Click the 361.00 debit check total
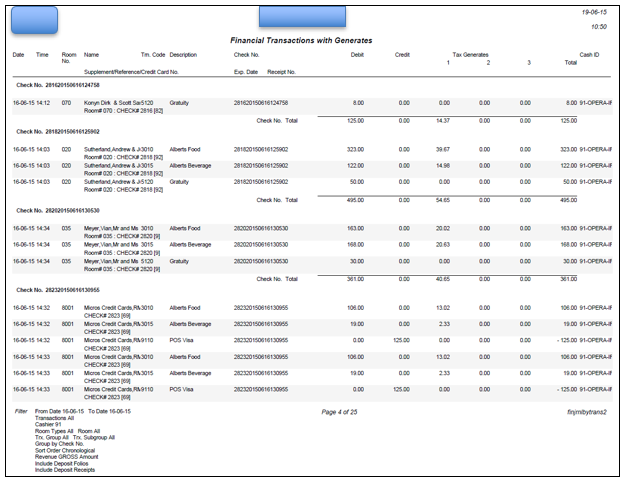Image resolution: width=628 pixels, height=481 pixels. 354,279
